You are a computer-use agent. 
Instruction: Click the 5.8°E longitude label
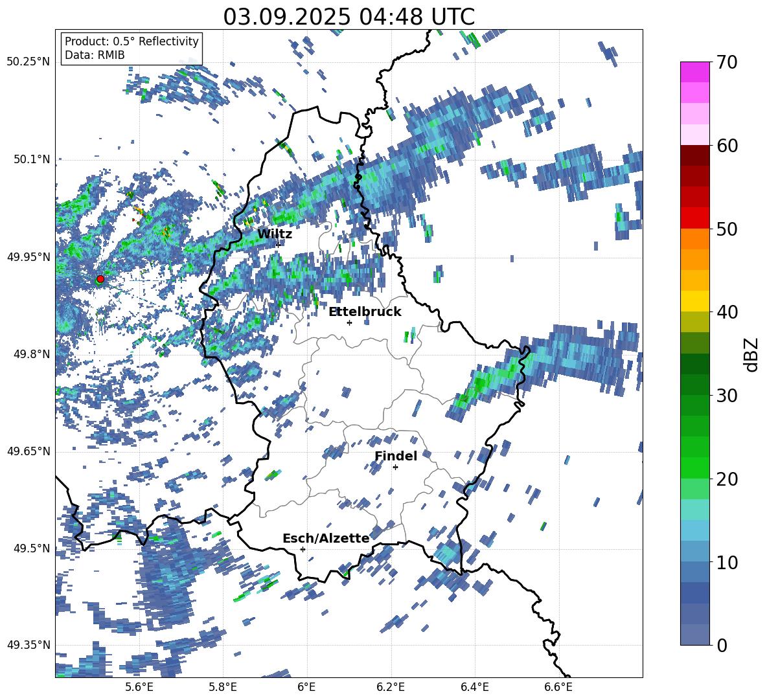[223, 687]
